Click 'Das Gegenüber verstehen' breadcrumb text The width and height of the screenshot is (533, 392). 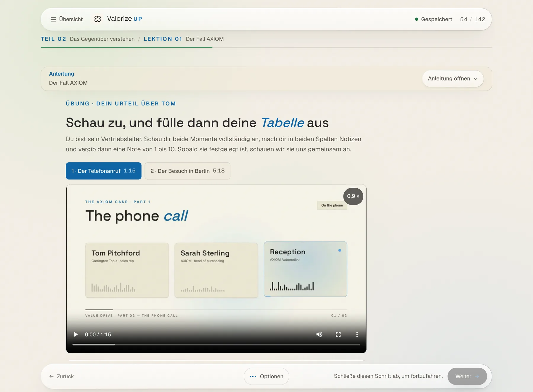(x=102, y=39)
